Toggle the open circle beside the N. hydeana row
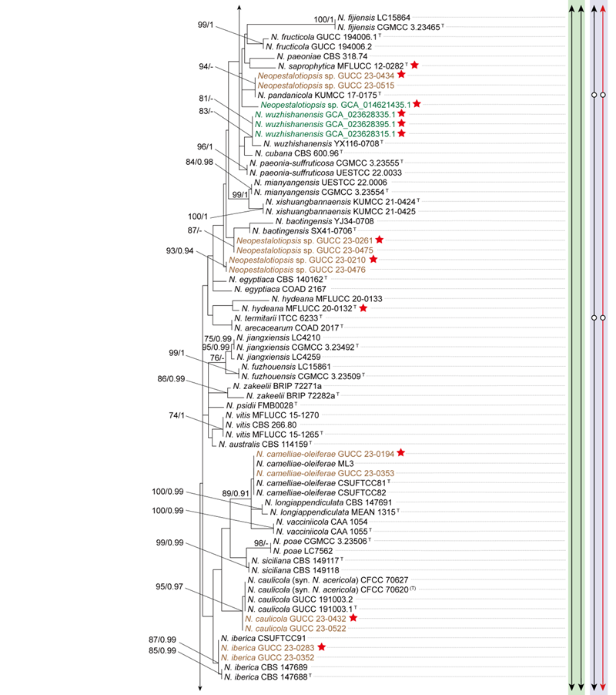The height and width of the screenshot is (695, 616). point(603,317)
